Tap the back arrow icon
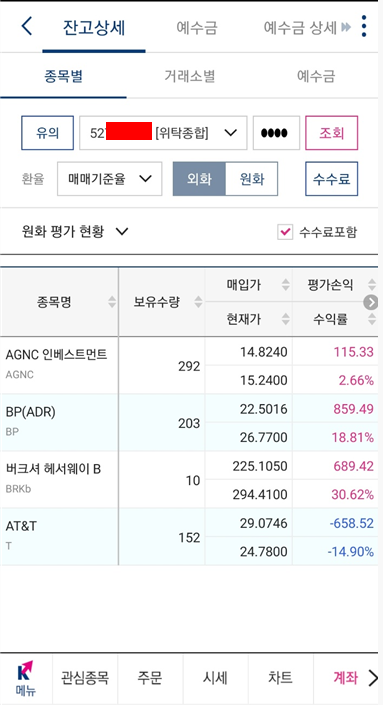This screenshot has width=383, height=705. [27, 27]
